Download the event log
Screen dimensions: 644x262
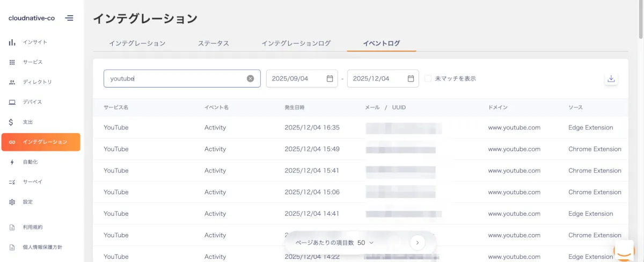pyautogui.click(x=611, y=78)
